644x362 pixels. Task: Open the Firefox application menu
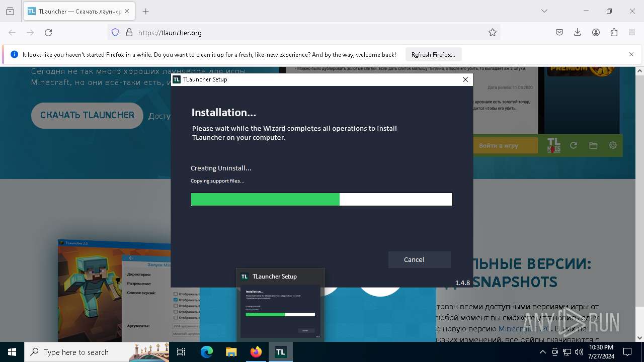tap(632, 33)
